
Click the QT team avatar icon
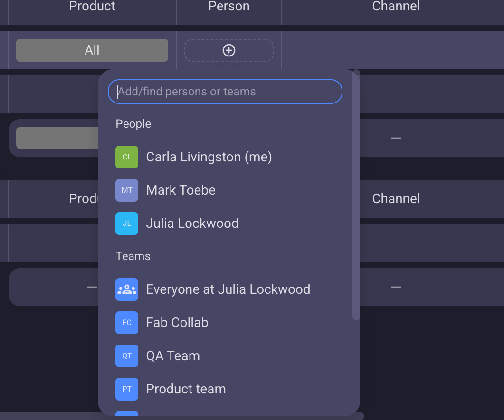[x=127, y=356]
